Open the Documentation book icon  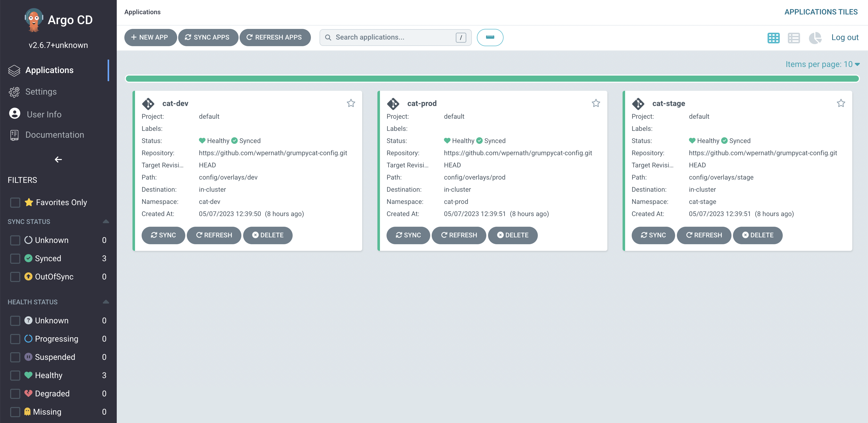coord(14,135)
